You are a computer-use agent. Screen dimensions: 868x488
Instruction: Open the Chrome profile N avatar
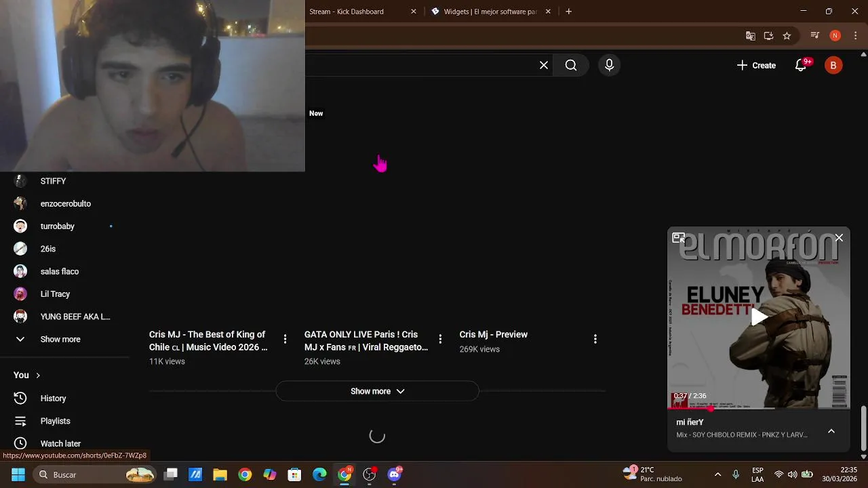(835, 36)
